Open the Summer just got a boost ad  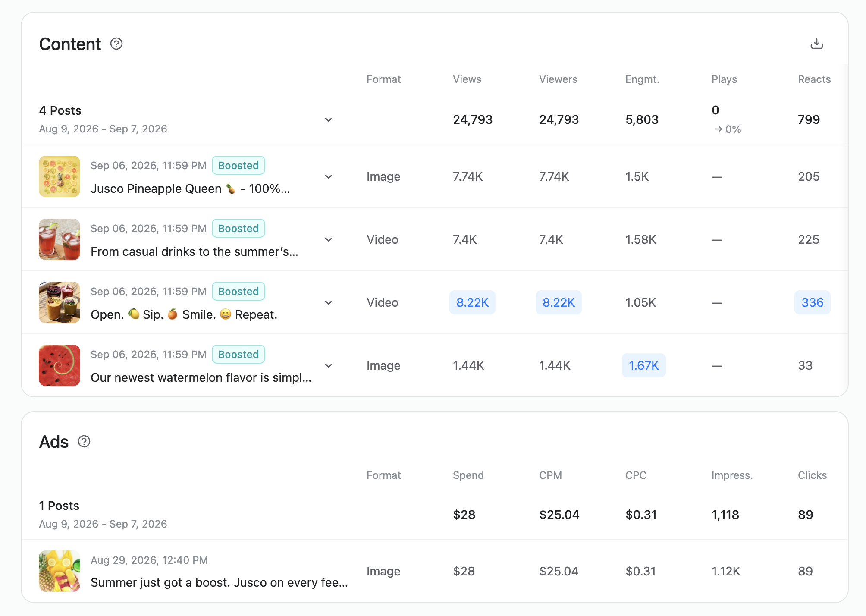[219, 582]
